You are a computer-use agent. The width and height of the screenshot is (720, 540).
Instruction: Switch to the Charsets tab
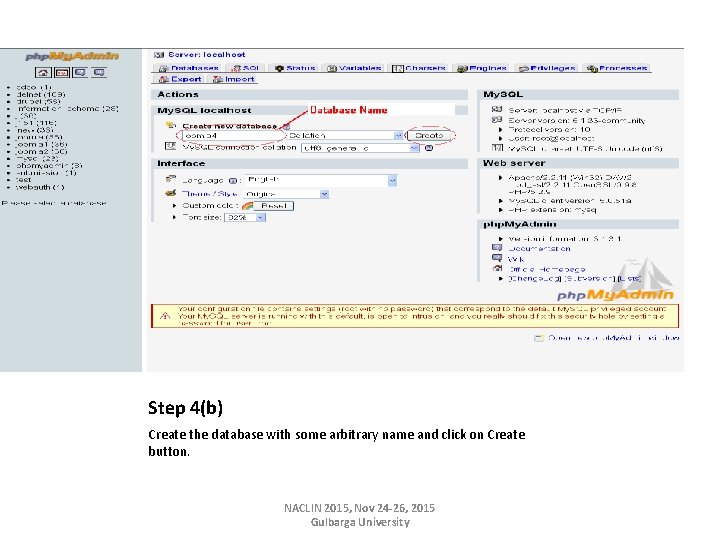click(x=419, y=68)
